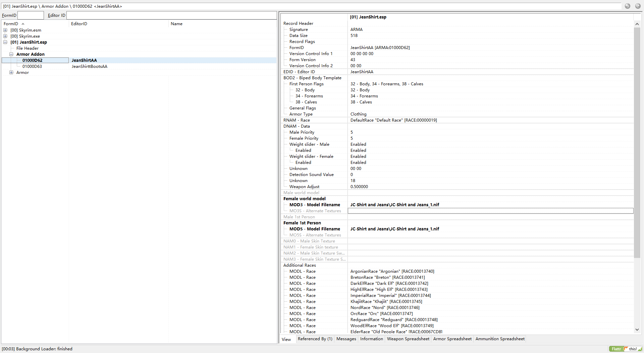Viewport: 644px width, 353px height.
Task: Select the File Header node
Action: [x=28, y=48]
